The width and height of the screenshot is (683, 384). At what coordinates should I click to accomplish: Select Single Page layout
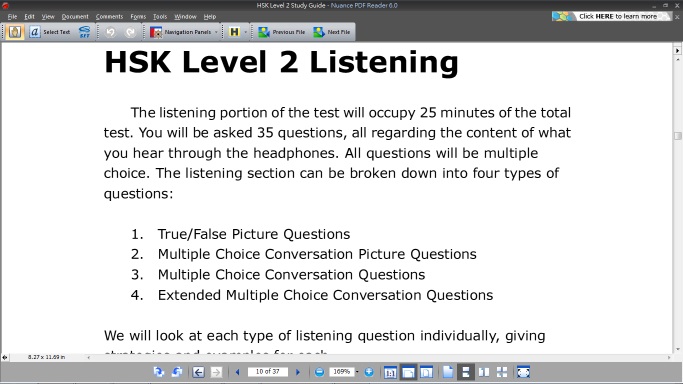point(448,372)
